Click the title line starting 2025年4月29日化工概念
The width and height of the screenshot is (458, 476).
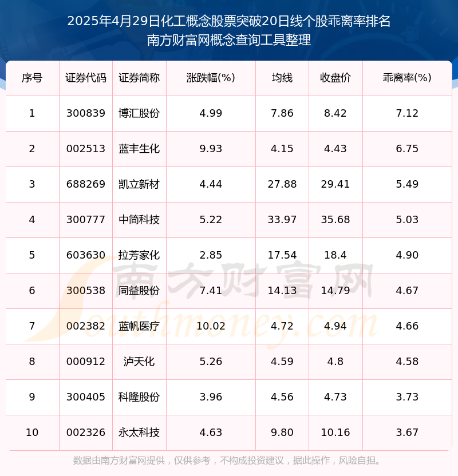point(228,21)
